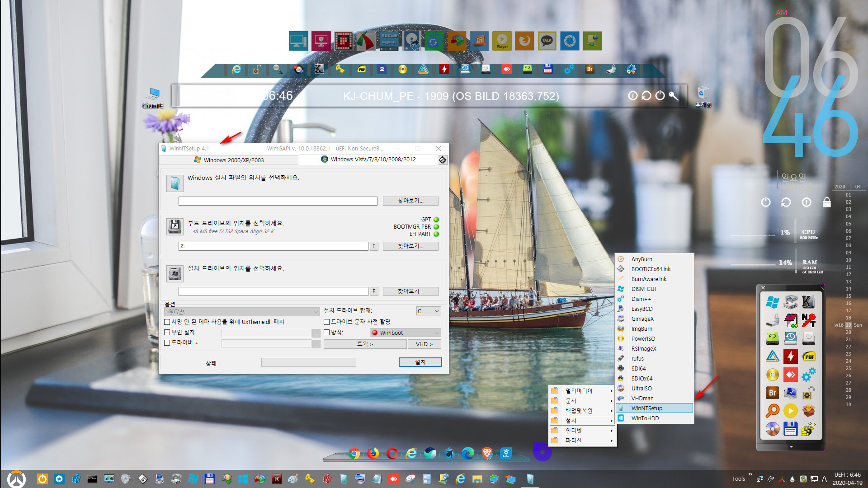
Task: Expand the 인터넷 submenu
Action: (x=582, y=431)
